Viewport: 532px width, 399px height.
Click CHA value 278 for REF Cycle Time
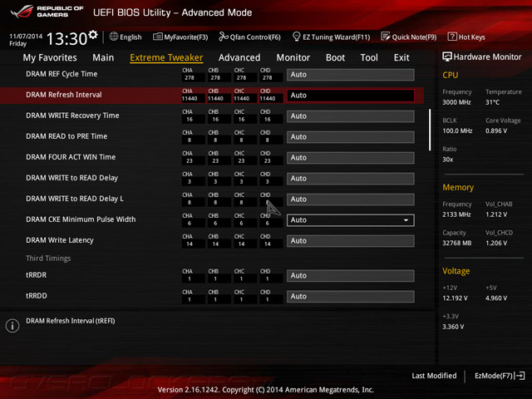tap(190, 77)
